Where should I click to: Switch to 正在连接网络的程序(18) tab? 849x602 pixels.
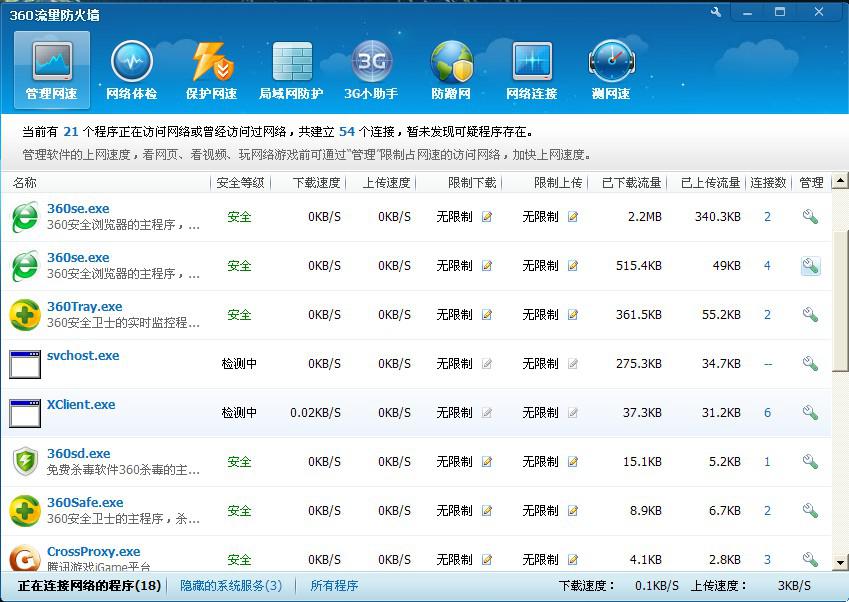pyautogui.click(x=89, y=586)
